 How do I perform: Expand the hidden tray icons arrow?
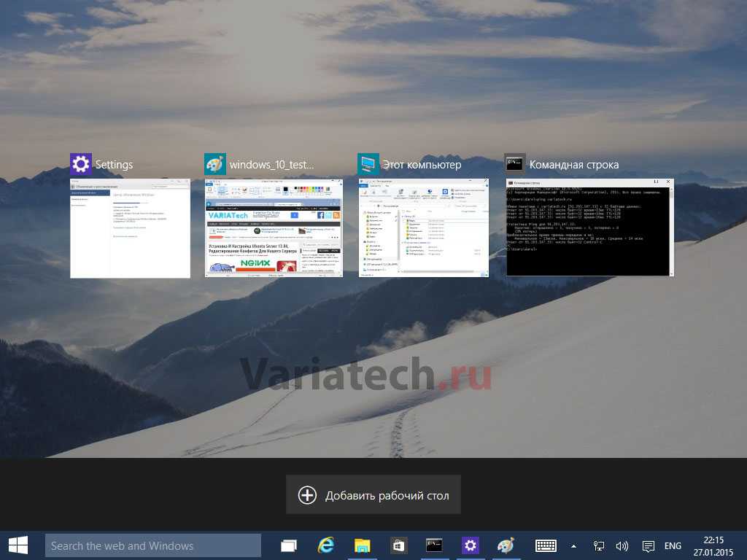(x=573, y=545)
